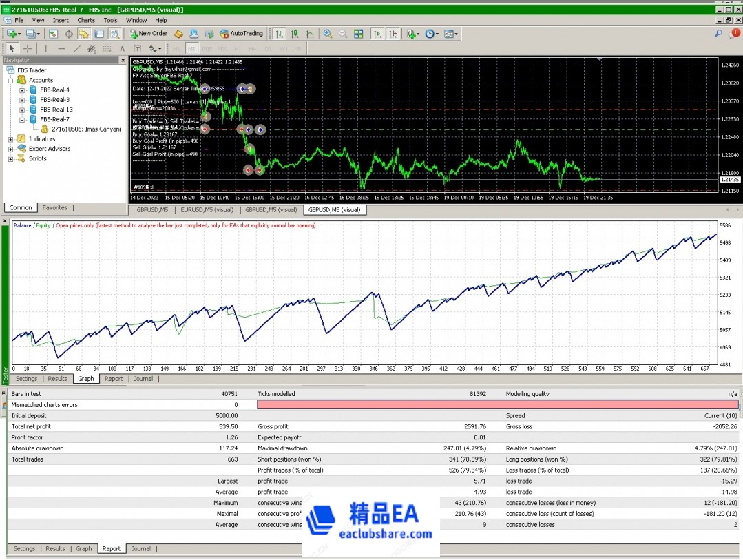Viewport: 743px width, 560px height.
Task: Expand the Indicators tree node
Action: click(x=11, y=139)
